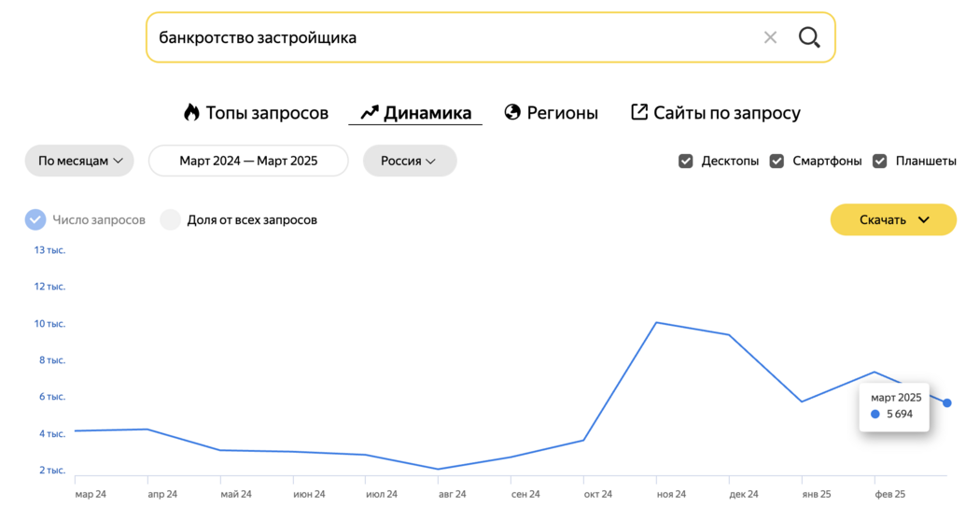Click the Скачать download button
Screen dimensions: 980x521
[893, 219]
